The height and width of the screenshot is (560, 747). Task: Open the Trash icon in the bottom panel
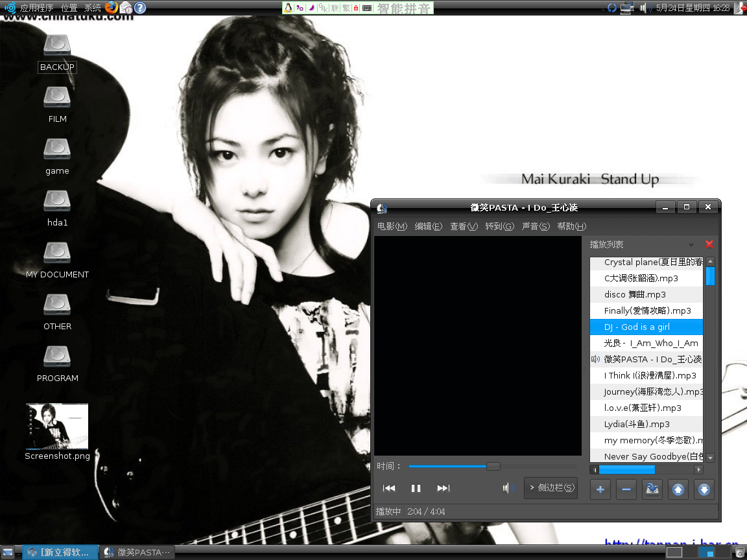[x=740, y=552]
